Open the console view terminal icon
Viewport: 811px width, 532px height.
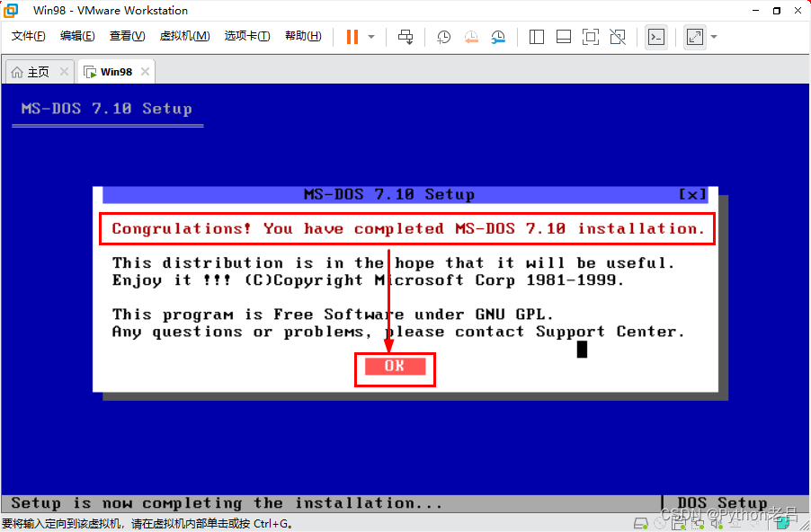[656, 37]
